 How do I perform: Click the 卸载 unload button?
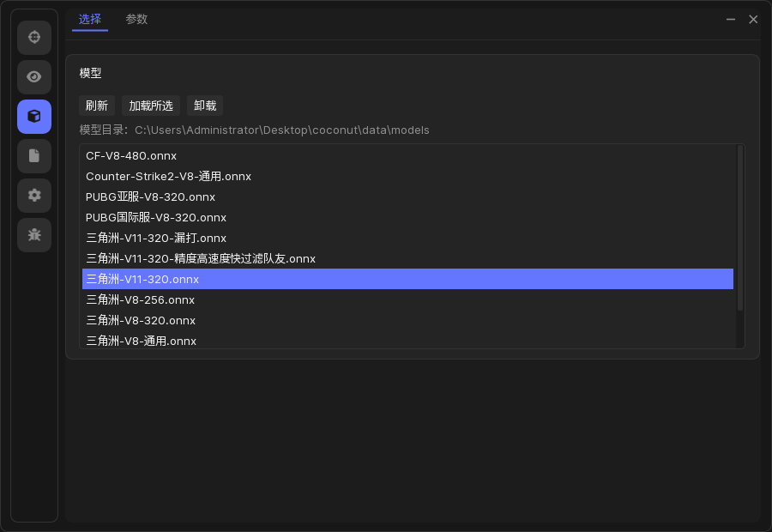click(x=205, y=106)
